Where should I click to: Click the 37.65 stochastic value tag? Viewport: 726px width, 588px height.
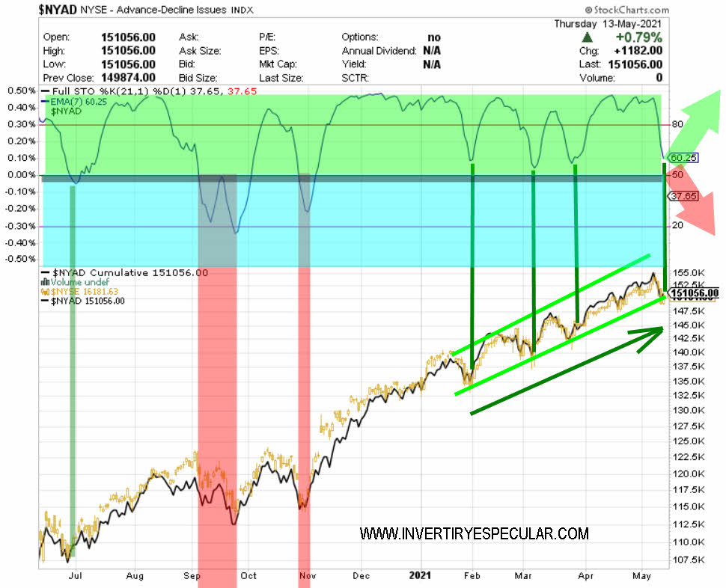682,196
